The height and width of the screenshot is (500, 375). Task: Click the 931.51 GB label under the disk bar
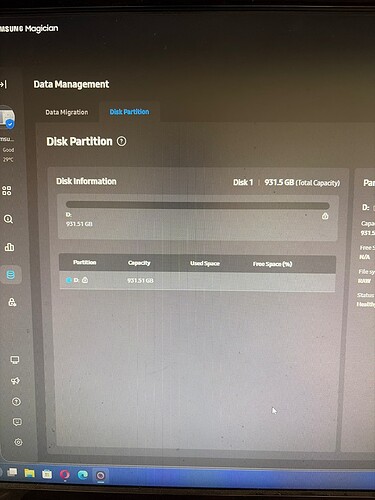point(79,224)
